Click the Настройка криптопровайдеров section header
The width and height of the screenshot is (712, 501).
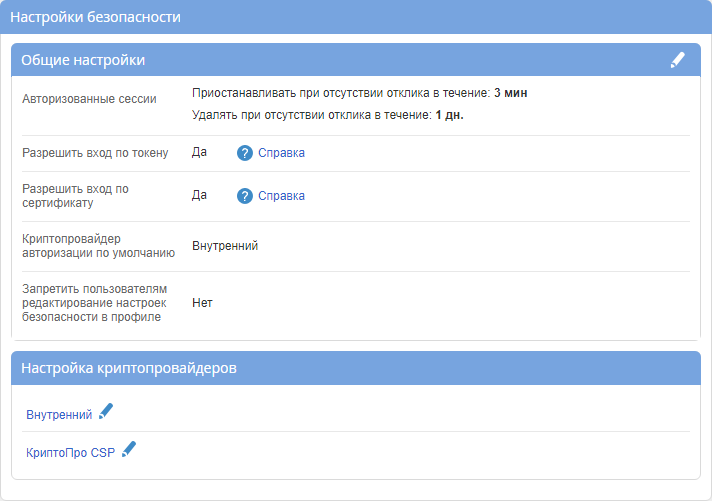pyautogui.click(x=129, y=368)
